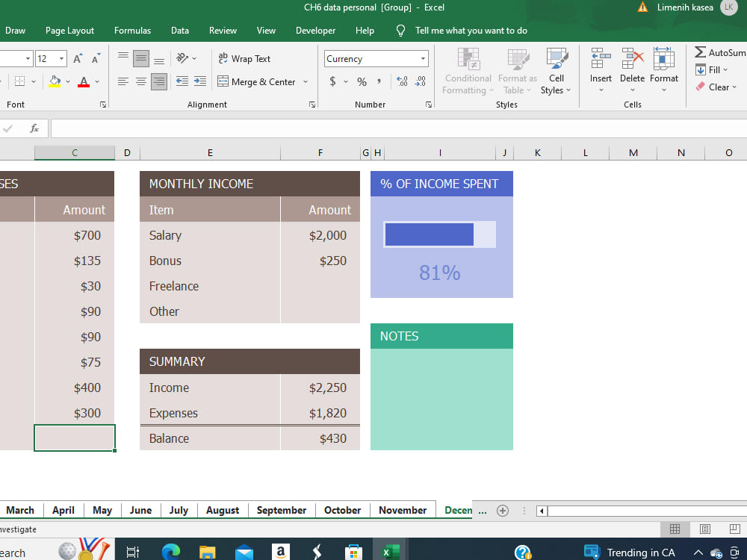Open Borders dropdown arrow
The height and width of the screenshot is (560, 747).
(34, 82)
